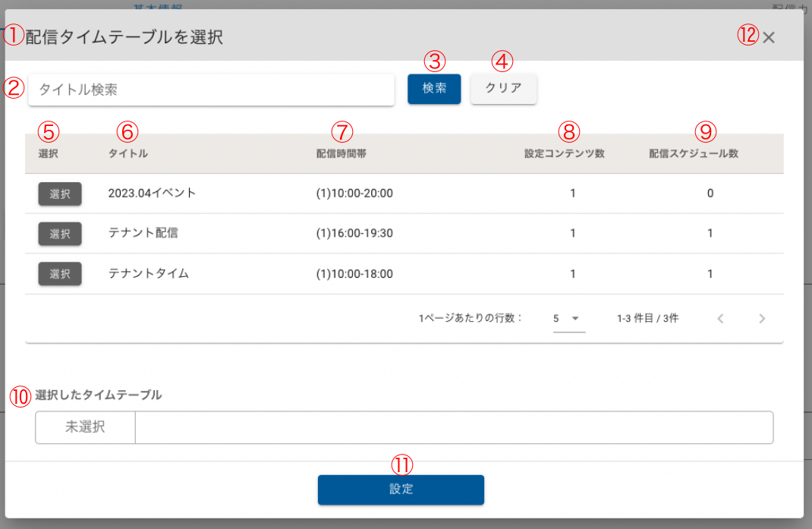
Task: Click the テナントタイム title cell
Action: pyautogui.click(x=149, y=273)
